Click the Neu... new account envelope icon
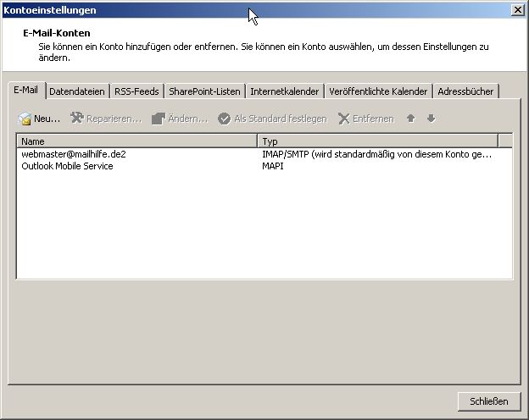 pyautogui.click(x=25, y=119)
